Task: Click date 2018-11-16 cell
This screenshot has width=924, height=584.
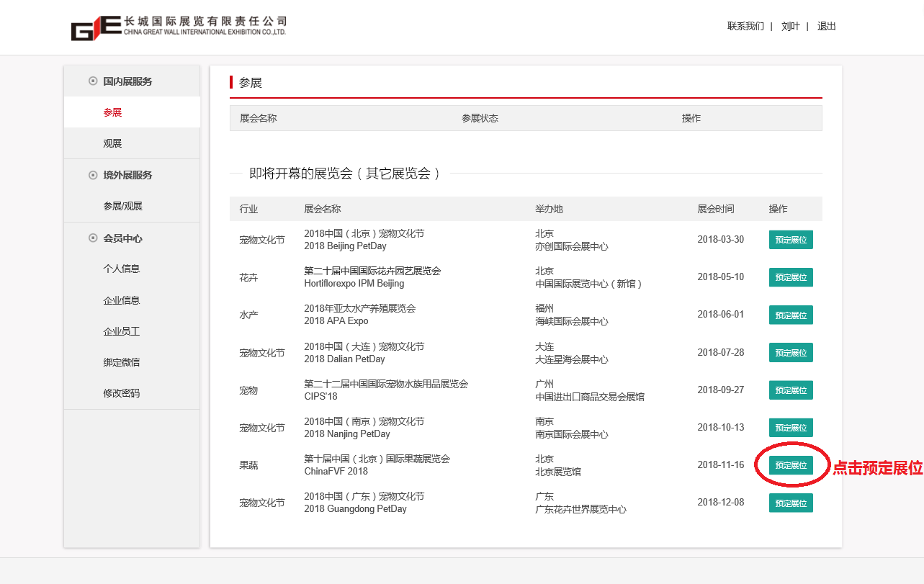Action: (721, 465)
